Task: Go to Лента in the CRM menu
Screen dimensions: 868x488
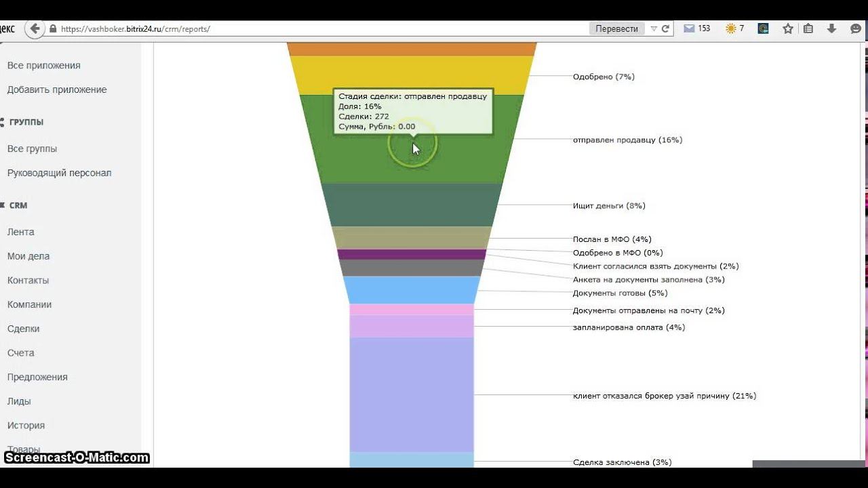Action: (20, 232)
